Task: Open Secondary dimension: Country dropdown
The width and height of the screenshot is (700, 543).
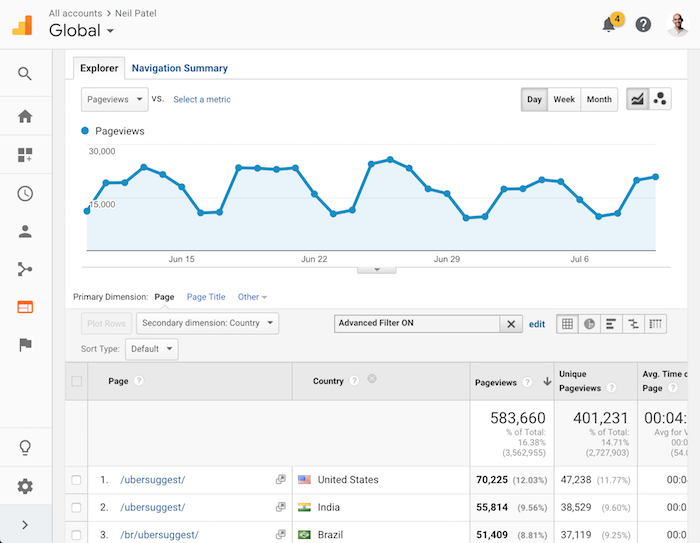Action: coord(208,323)
